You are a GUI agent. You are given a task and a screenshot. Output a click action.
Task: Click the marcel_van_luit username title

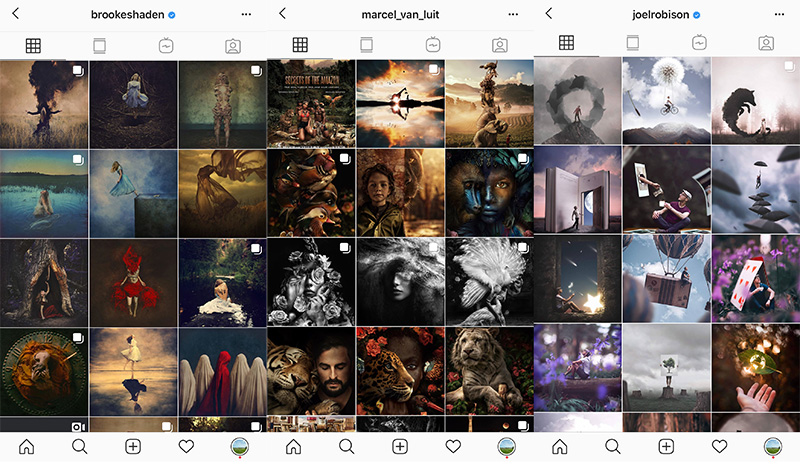click(x=400, y=15)
